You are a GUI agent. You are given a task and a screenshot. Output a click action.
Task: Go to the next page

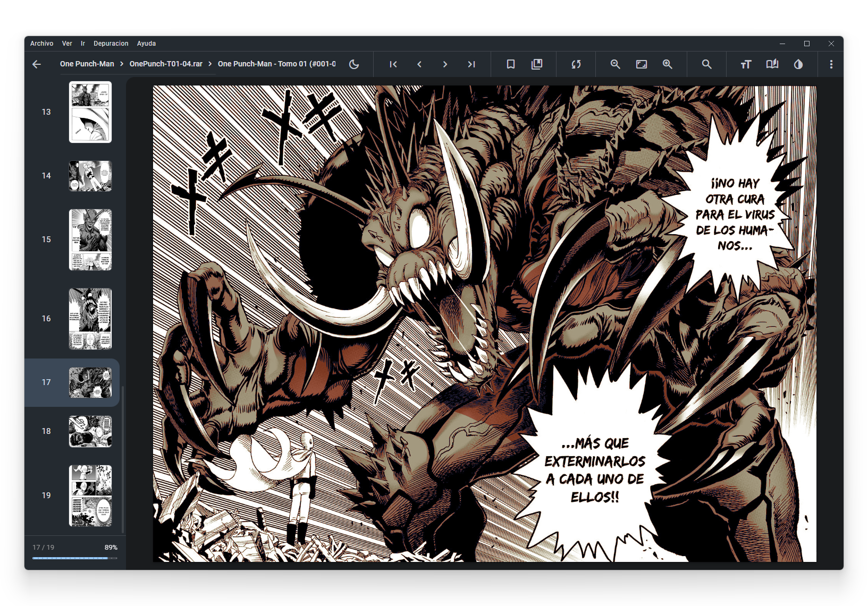click(445, 64)
